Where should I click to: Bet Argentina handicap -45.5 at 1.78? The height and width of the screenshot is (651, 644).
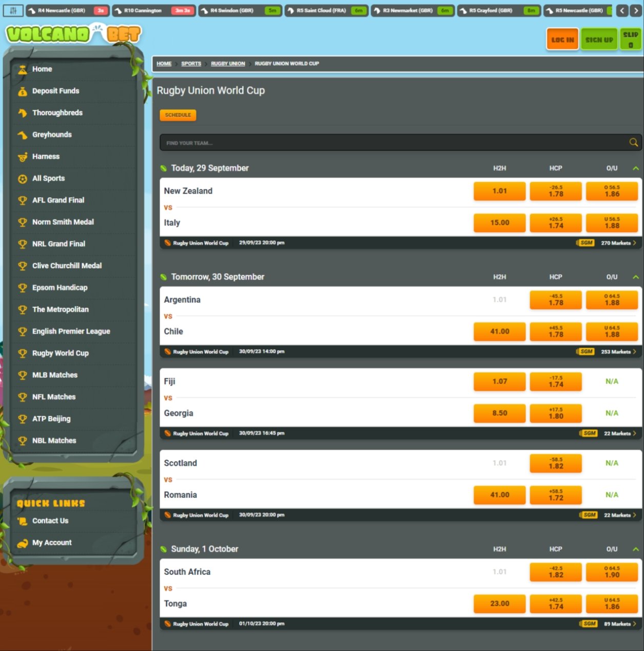556,300
